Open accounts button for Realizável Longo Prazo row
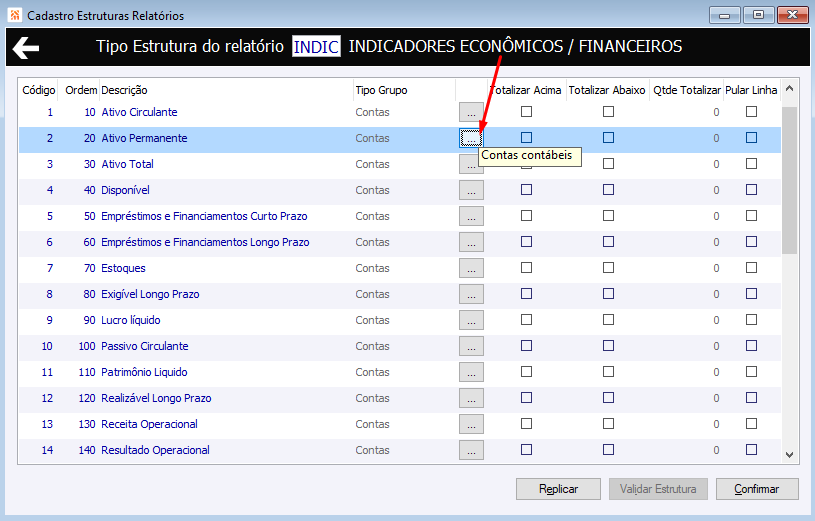 pyautogui.click(x=471, y=398)
